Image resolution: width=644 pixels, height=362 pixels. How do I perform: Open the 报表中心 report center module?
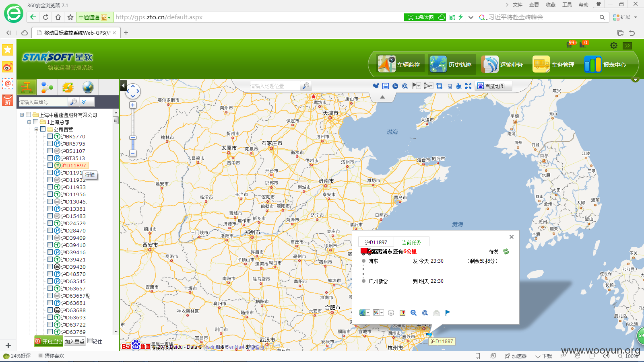click(605, 64)
